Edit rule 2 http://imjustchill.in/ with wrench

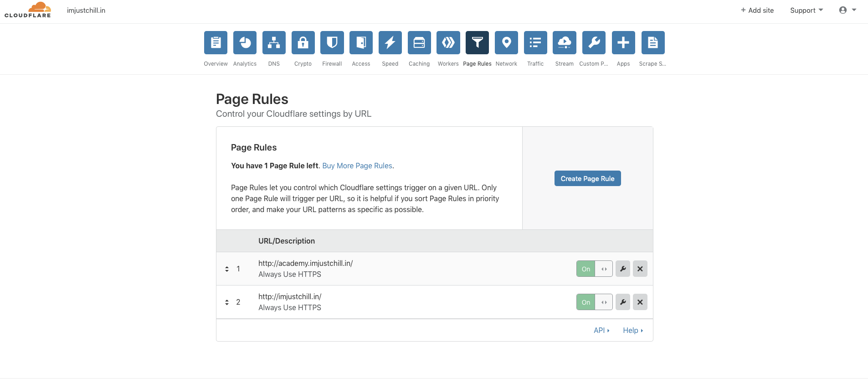pos(623,302)
